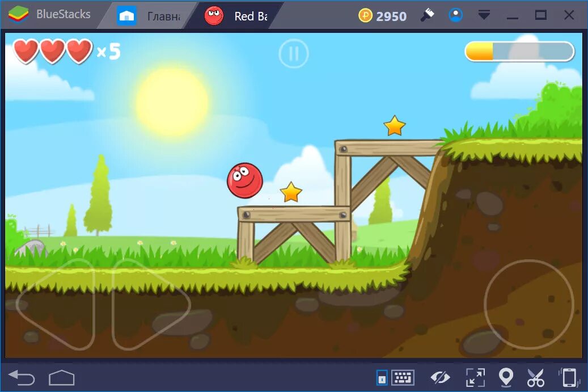Click the BlueStacks title text

click(x=64, y=14)
